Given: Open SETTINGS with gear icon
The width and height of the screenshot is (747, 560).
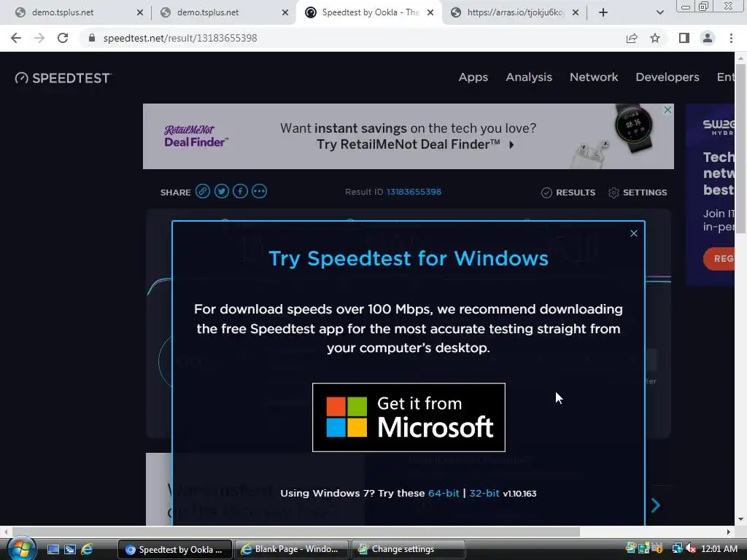Looking at the screenshot, I should point(638,192).
